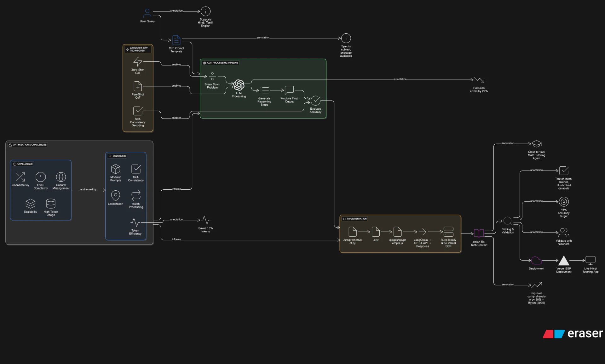The image size is (605, 364).
Task: Click the Live Hindi Tutoring App monitor icon
Action: pyautogui.click(x=591, y=260)
